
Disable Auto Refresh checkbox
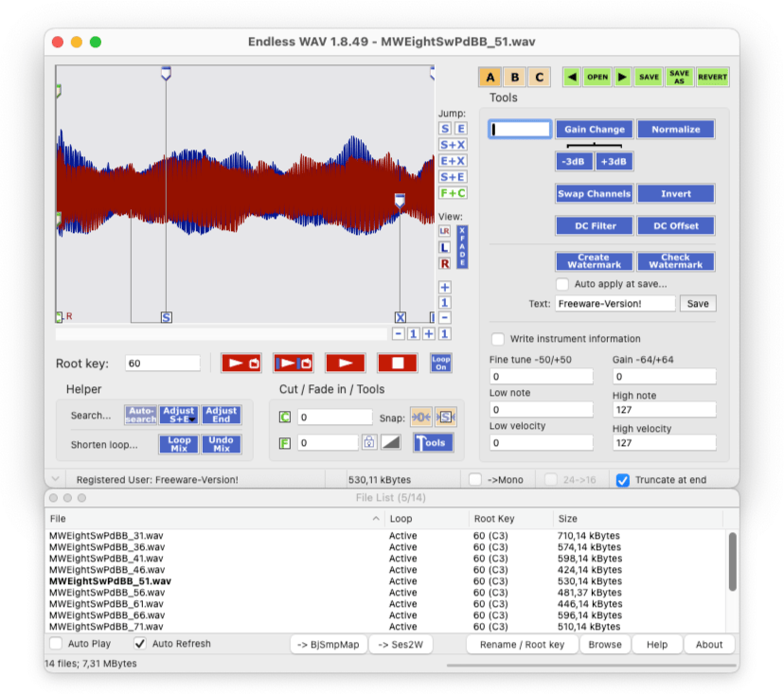(140, 644)
